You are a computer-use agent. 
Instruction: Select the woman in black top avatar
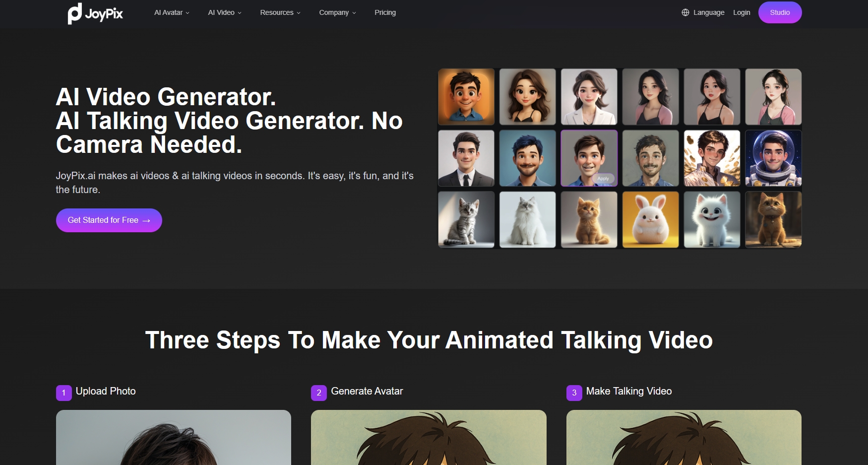(x=712, y=97)
